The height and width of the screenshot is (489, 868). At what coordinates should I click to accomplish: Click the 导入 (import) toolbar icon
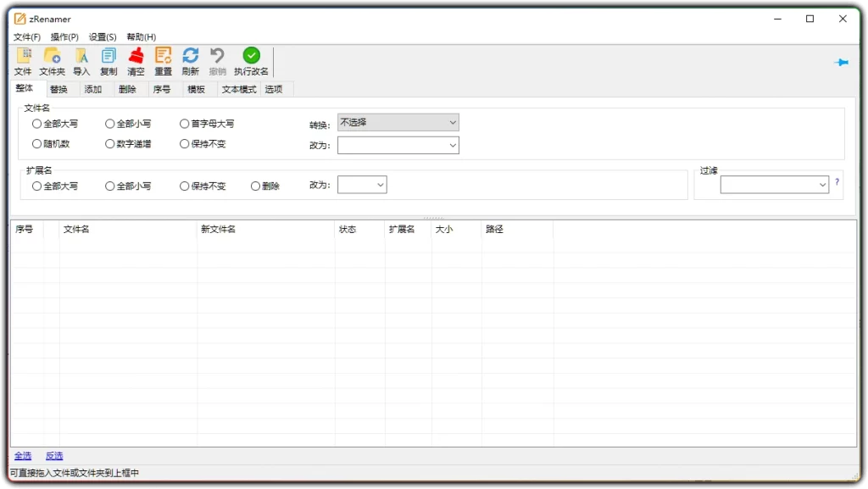[81, 60]
